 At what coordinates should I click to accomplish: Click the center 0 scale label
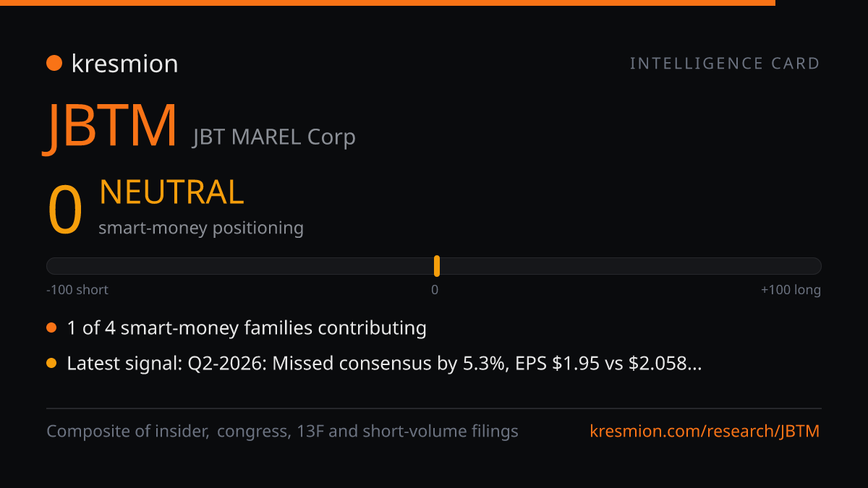coord(435,290)
